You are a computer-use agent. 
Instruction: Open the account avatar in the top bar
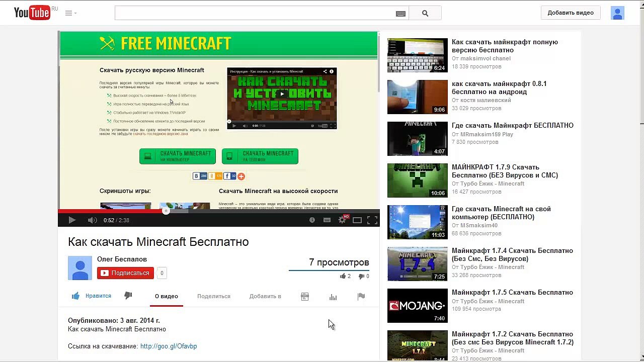[x=617, y=13]
